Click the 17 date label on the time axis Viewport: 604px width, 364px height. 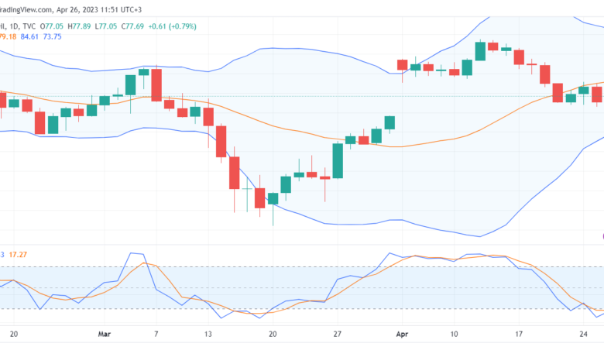519,334
